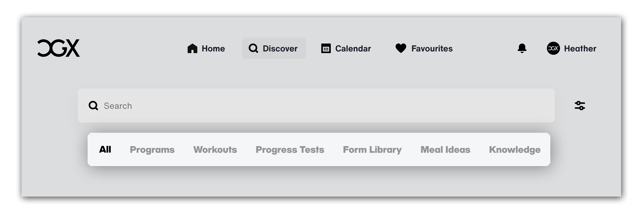Open notifications bell
Viewport: 644px width, 216px height.
point(522,48)
